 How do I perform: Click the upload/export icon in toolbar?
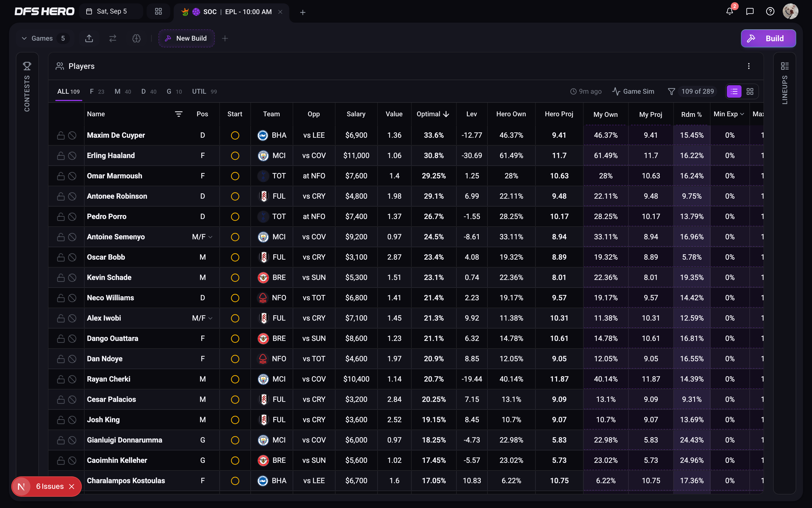click(x=89, y=38)
